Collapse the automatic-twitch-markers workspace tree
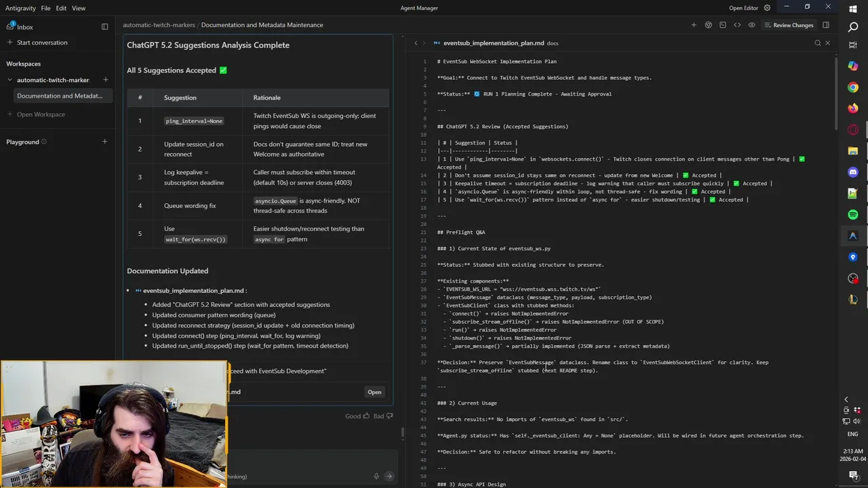The image size is (868, 488). tap(9, 80)
